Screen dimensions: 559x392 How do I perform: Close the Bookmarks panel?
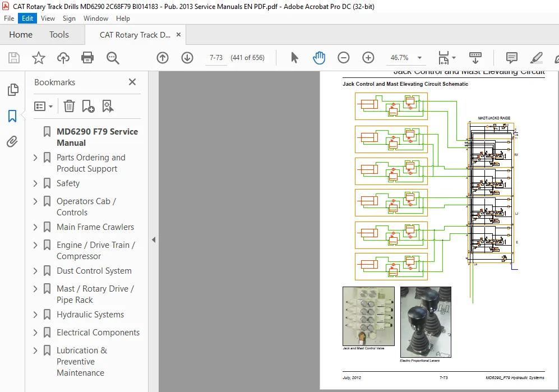coord(132,82)
